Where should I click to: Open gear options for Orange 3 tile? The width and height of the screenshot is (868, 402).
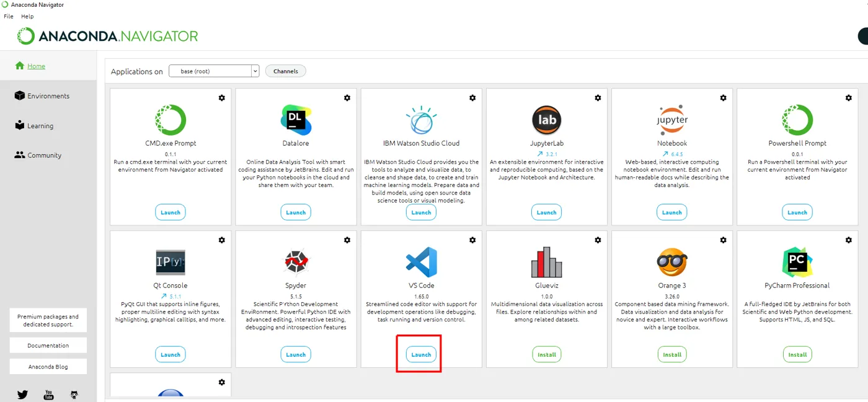coord(723,240)
